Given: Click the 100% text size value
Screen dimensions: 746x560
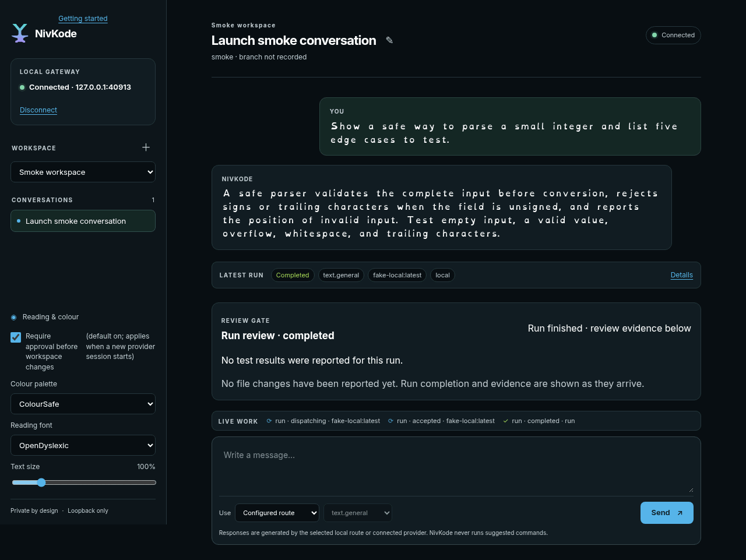Looking at the screenshot, I should 146,467.
